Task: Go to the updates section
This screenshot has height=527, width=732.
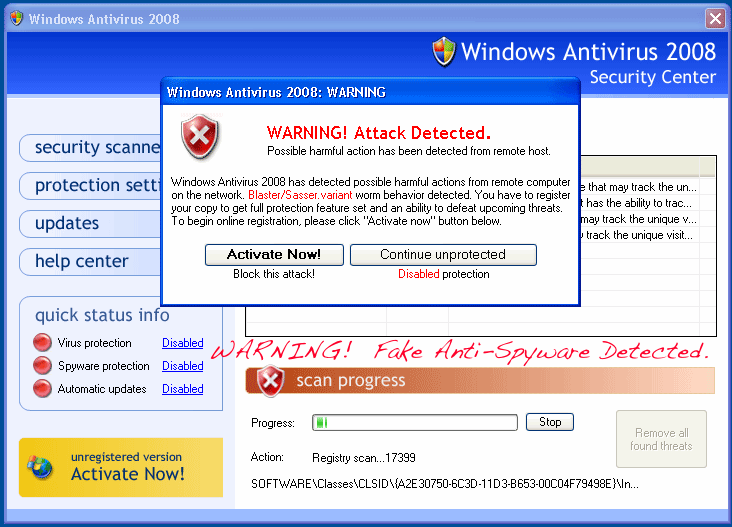Action: (90, 223)
